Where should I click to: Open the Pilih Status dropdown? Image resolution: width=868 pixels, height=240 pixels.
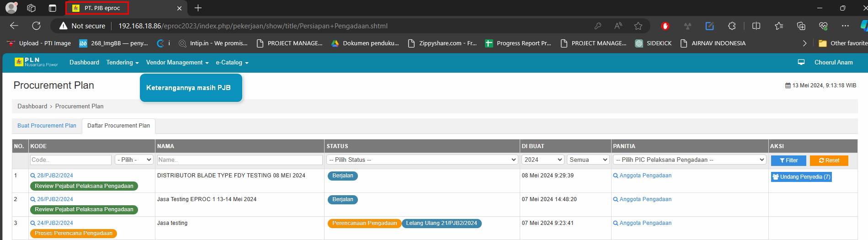pos(421,160)
